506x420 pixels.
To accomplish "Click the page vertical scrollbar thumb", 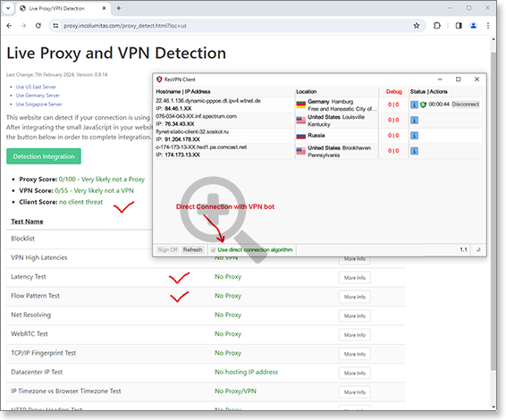I will [493, 210].
